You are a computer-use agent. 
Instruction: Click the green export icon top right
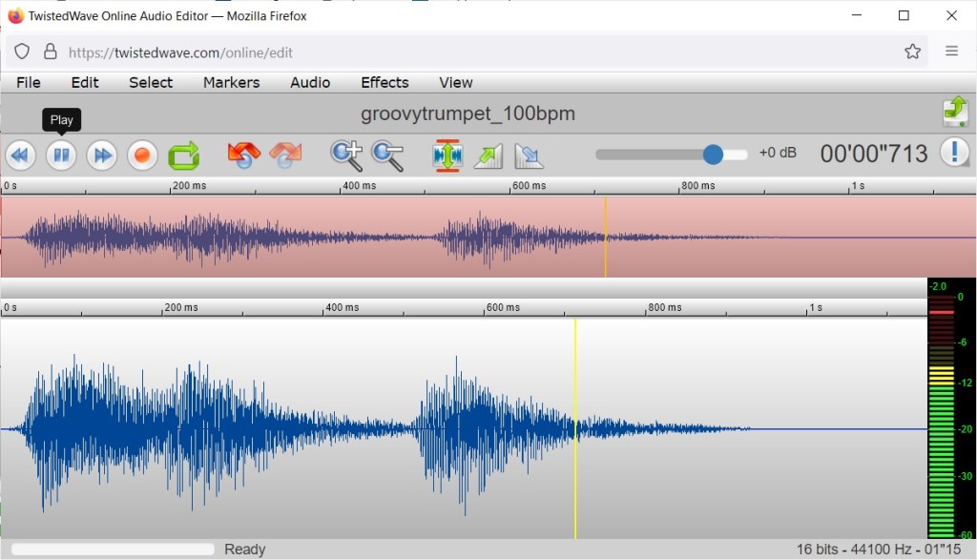[955, 113]
